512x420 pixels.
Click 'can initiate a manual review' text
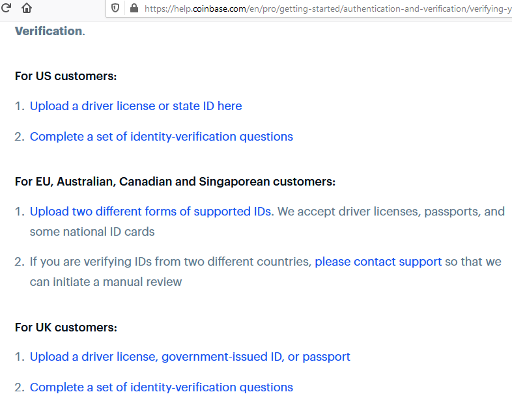(x=106, y=282)
